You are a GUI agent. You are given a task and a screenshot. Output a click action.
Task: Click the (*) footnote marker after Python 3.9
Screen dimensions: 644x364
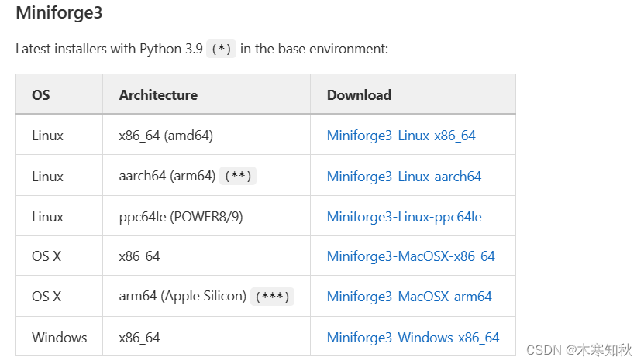pyautogui.click(x=221, y=50)
